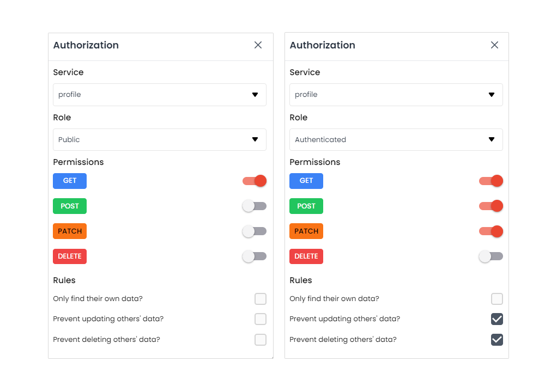Enable DELETE toggle for Authenticated role
This screenshot has height=392, width=557.
click(491, 256)
